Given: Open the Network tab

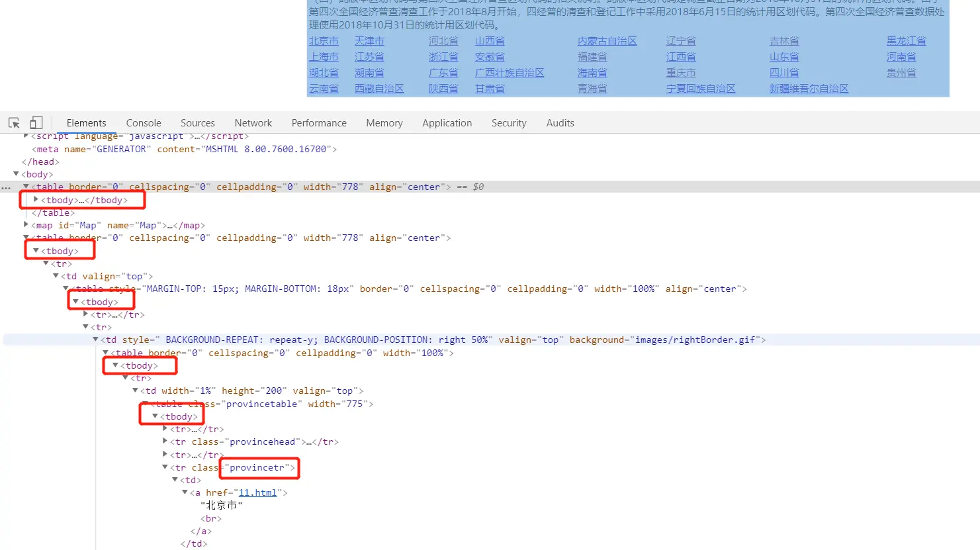Looking at the screenshot, I should coord(253,123).
